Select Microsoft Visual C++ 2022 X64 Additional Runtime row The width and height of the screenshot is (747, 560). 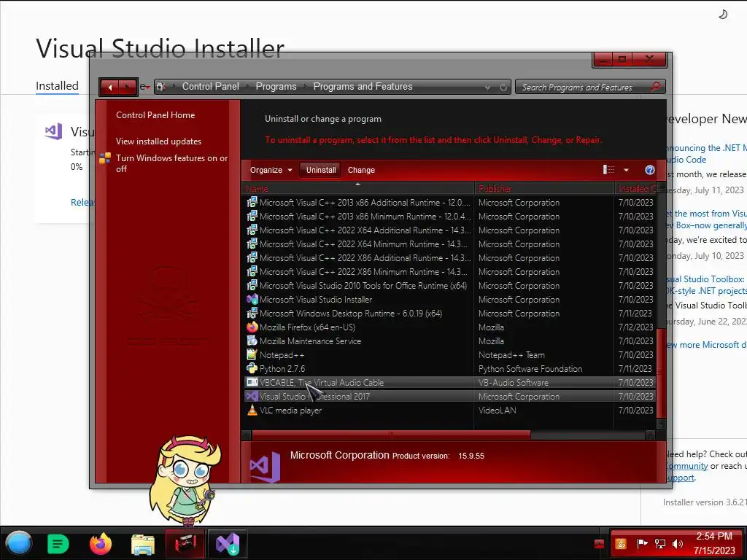(449, 230)
